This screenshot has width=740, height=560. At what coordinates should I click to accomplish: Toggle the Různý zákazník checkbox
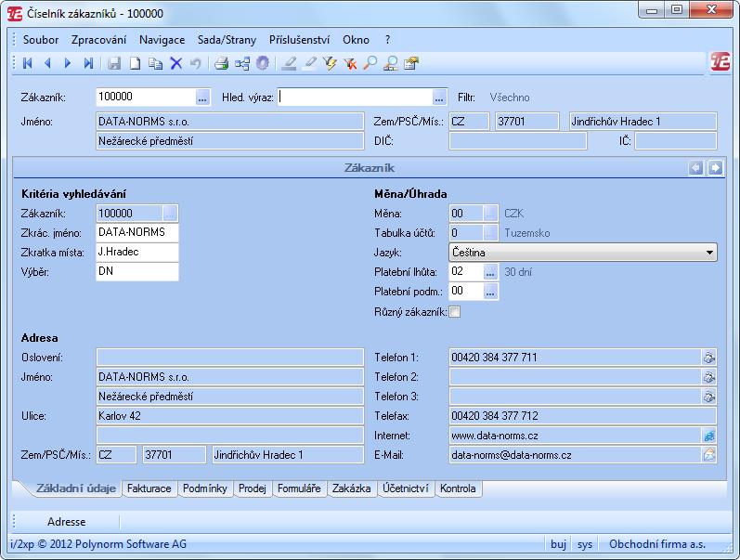(x=454, y=312)
